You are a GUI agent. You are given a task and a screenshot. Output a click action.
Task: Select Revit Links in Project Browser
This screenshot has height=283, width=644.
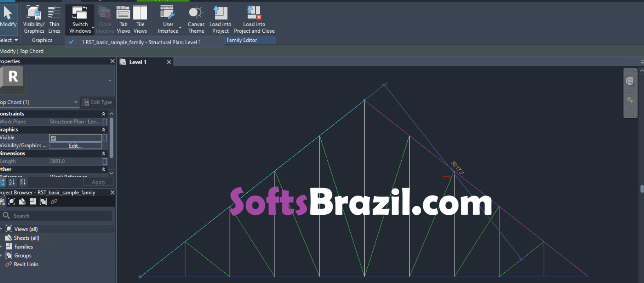[x=26, y=265]
